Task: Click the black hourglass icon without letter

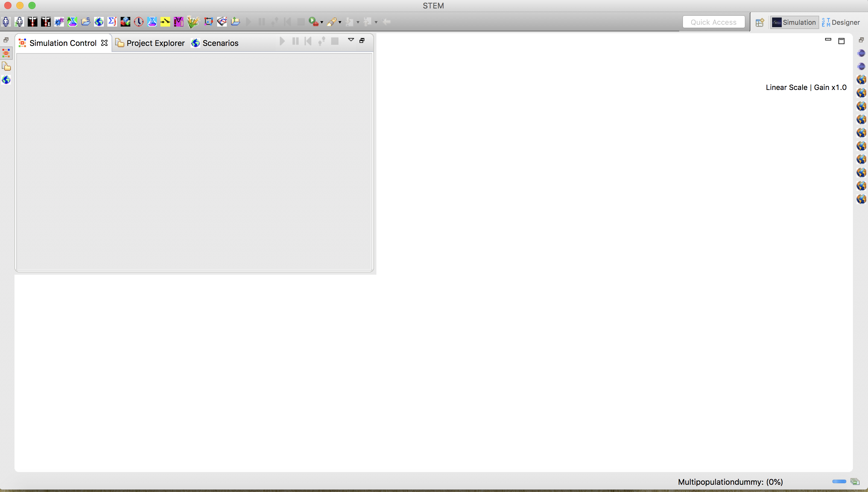Action: tap(32, 22)
